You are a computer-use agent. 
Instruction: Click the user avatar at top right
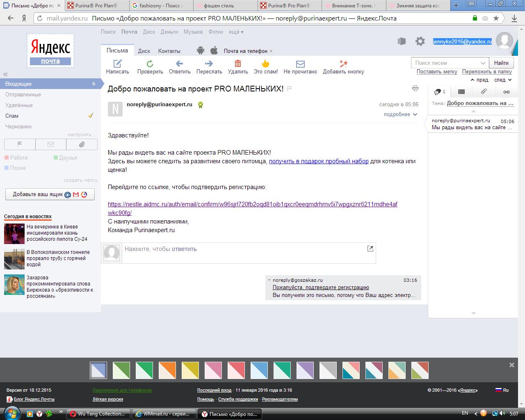504,41
